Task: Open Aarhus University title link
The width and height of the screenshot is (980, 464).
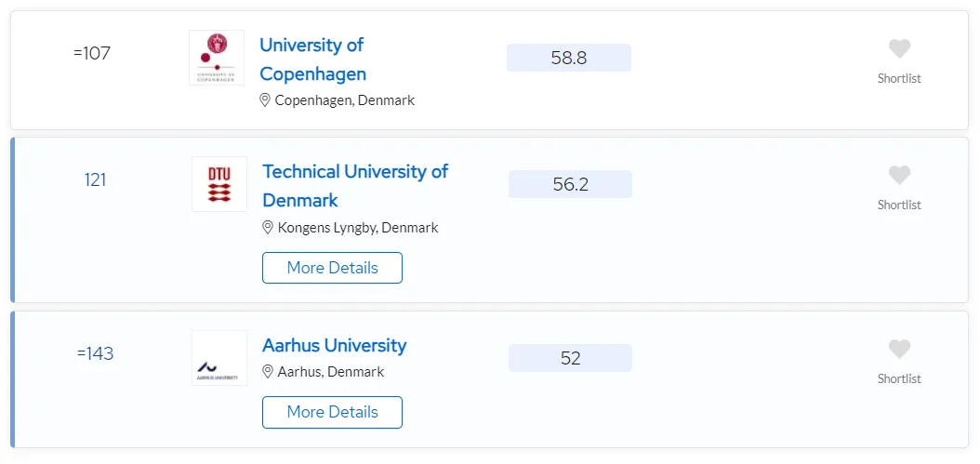Action: tap(335, 345)
